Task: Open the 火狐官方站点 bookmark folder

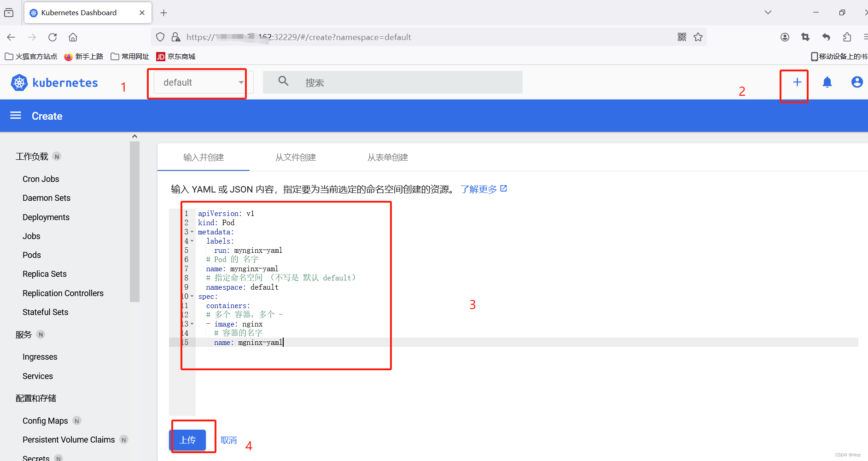Action: point(31,57)
